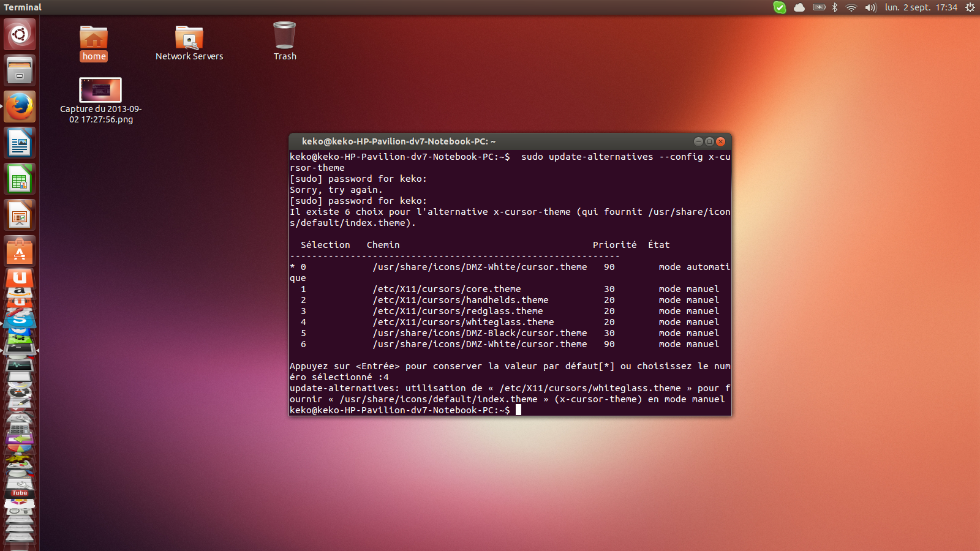This screenshot has height=551, width=980.
Task: Open the clock showing lun. 2 sept. 17:34
Action: (921, 7)
